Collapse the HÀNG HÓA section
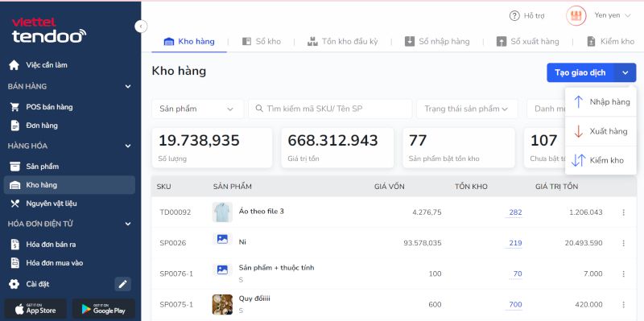The image size is (644, 321). pos(128,146)
